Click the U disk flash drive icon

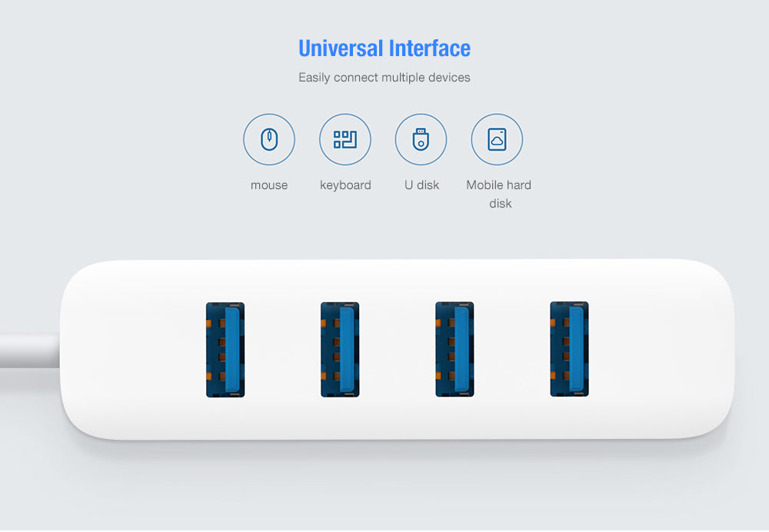click(421, 140)
